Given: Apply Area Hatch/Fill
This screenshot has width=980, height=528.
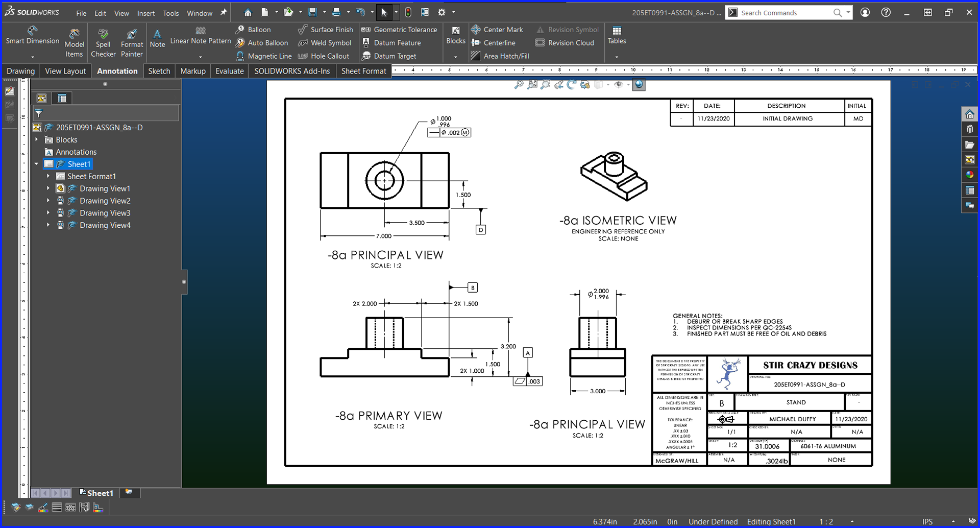Looking at the screenshot, I should [500, 56].
